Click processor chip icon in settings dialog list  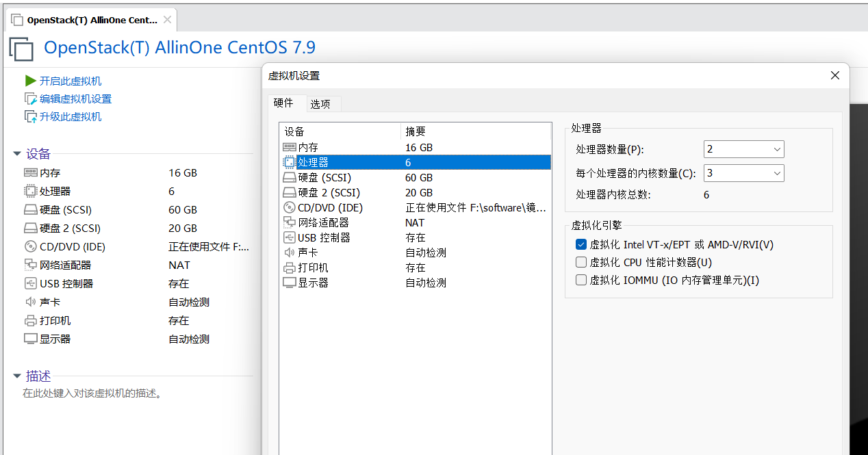289,163
